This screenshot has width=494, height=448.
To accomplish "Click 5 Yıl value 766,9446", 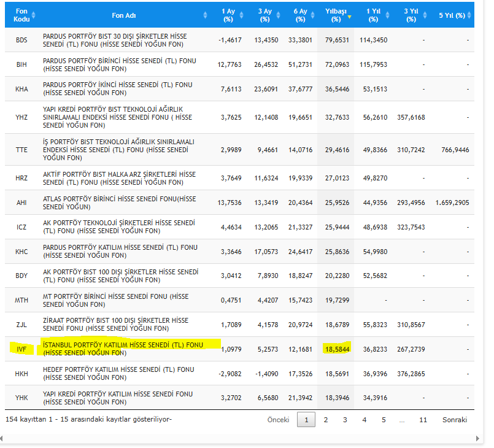I will (455, 150).
